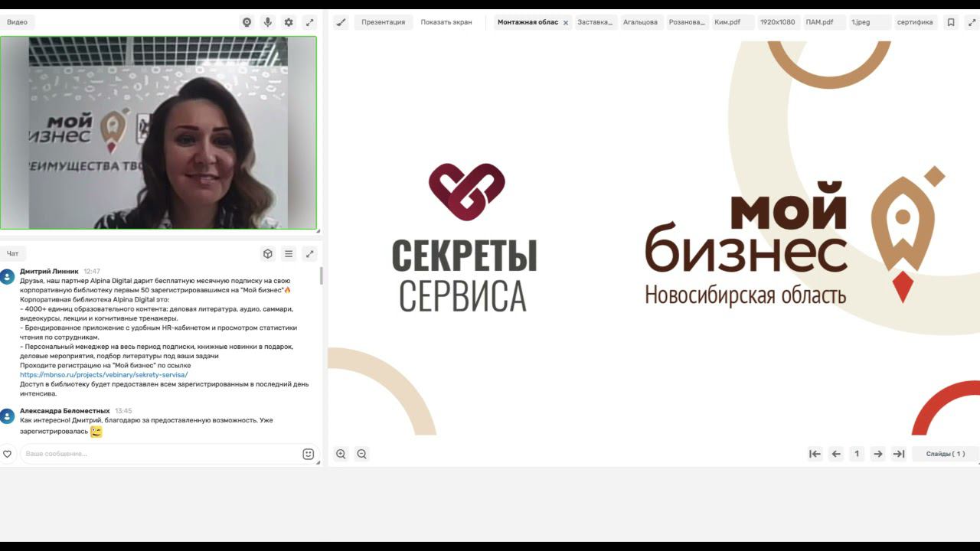The height and width of the screenshot is (551, 980).
Task: Open the Агальцова file tab
Action: [640, 22]
